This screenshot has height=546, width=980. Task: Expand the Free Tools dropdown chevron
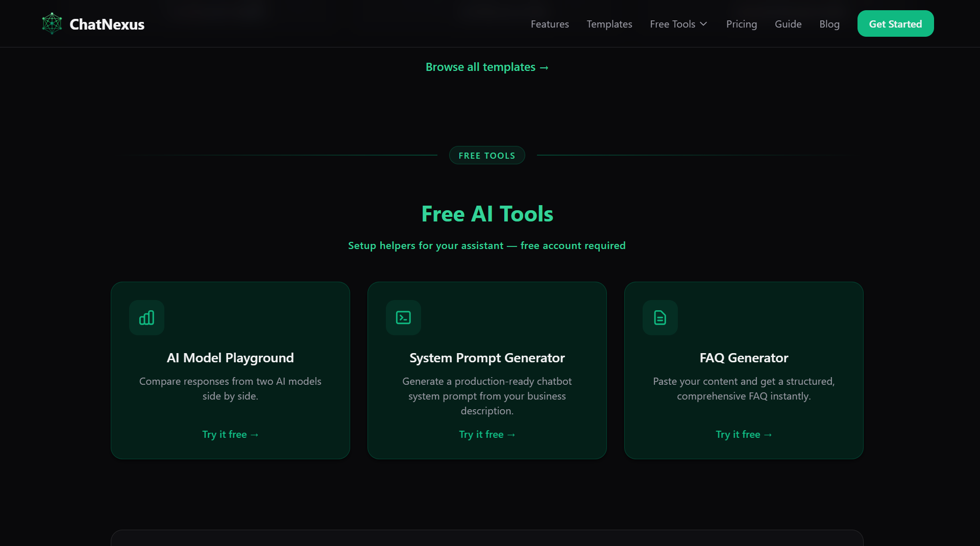[x=703, y=24]
